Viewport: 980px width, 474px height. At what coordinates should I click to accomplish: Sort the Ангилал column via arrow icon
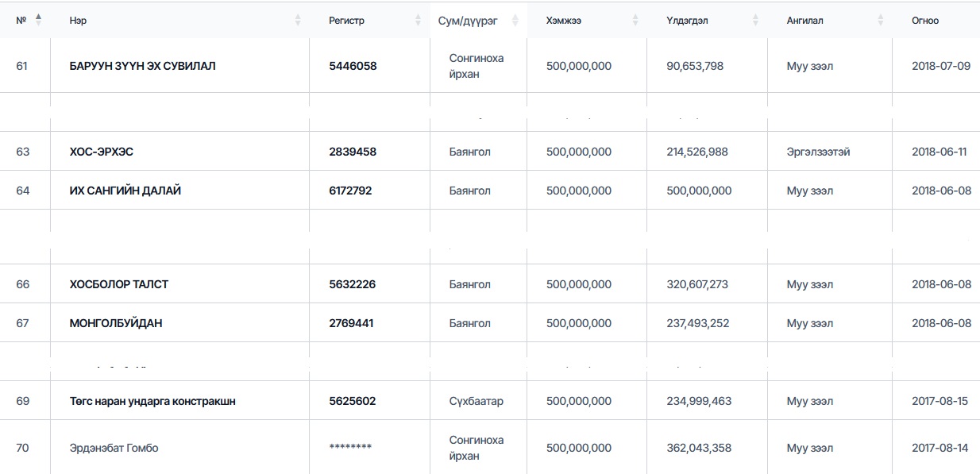click(x=880, y=21)
